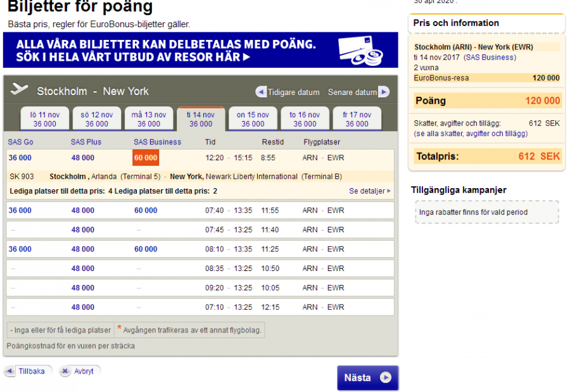
Task: Switch to the on 15 nov tab
Action: coord(253,119)
